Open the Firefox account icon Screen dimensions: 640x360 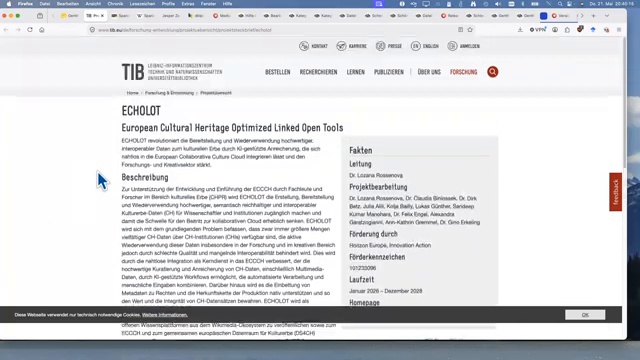click(x=555, y=30)
